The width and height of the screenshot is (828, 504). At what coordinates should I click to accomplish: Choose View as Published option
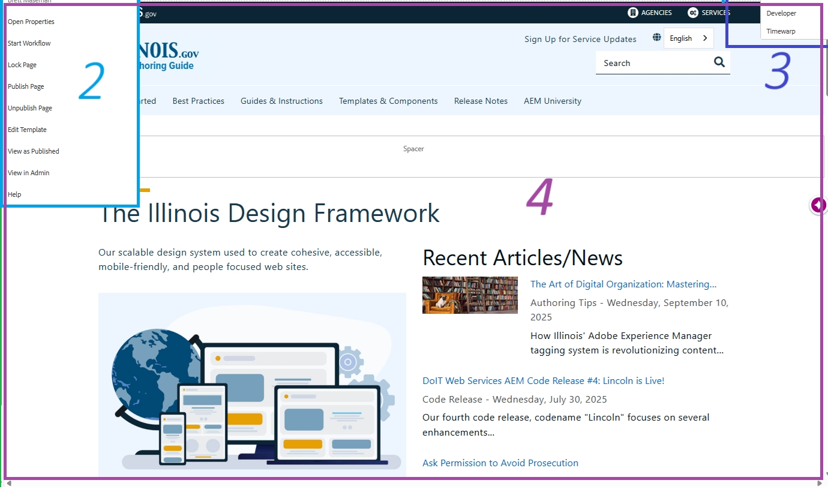point(34,151)
